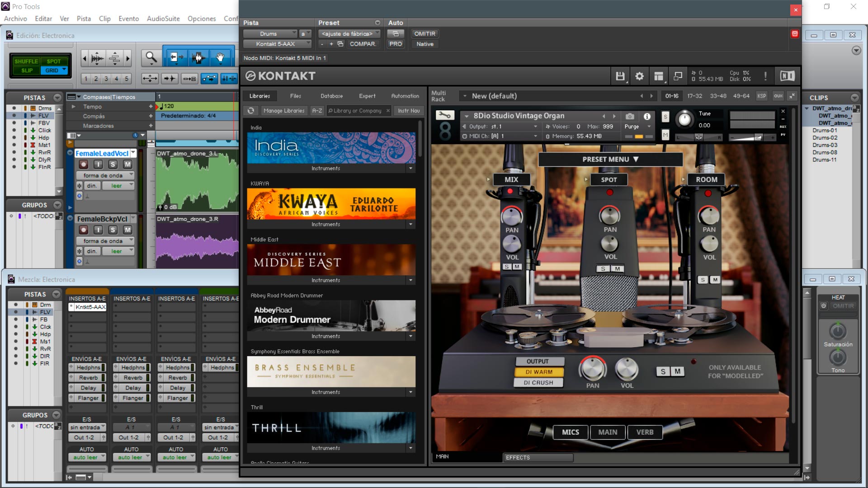Image resolution: width=868 pixels, height=488 pixels.
Task: Solo the FemaleLeadVocl track
Action: (x=113, y=165)
